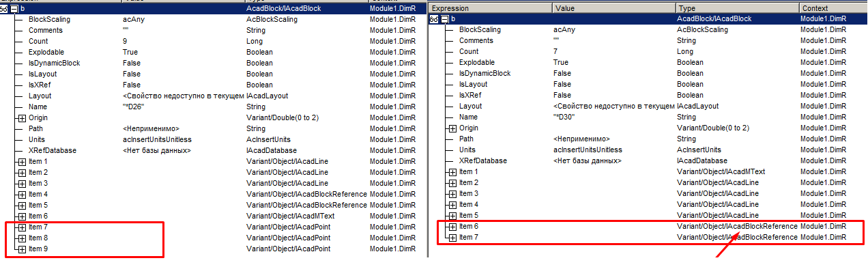868x267 pixels.
Task: Expand Item 2 in the left panel
Action: tap(22, 172)
